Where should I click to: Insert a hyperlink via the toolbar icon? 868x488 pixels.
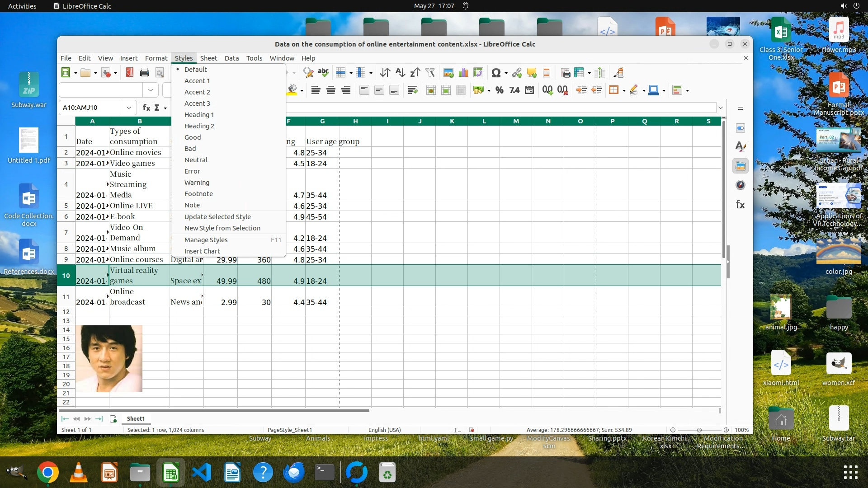[x=517, y=73]
